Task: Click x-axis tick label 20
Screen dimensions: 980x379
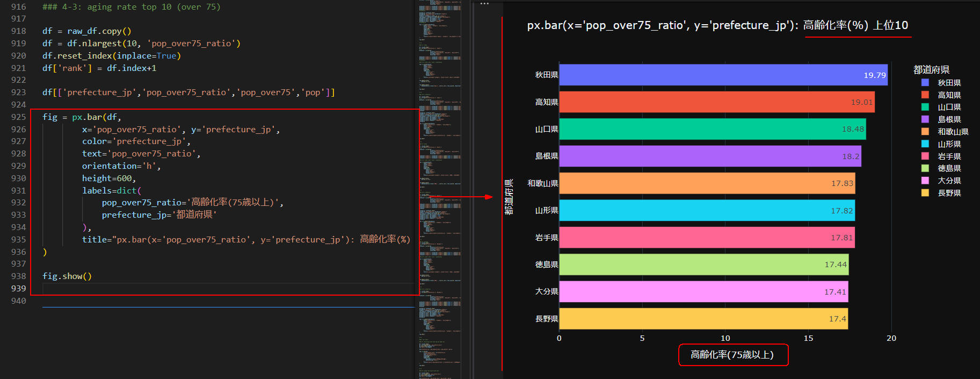Action: coord(891,338)
